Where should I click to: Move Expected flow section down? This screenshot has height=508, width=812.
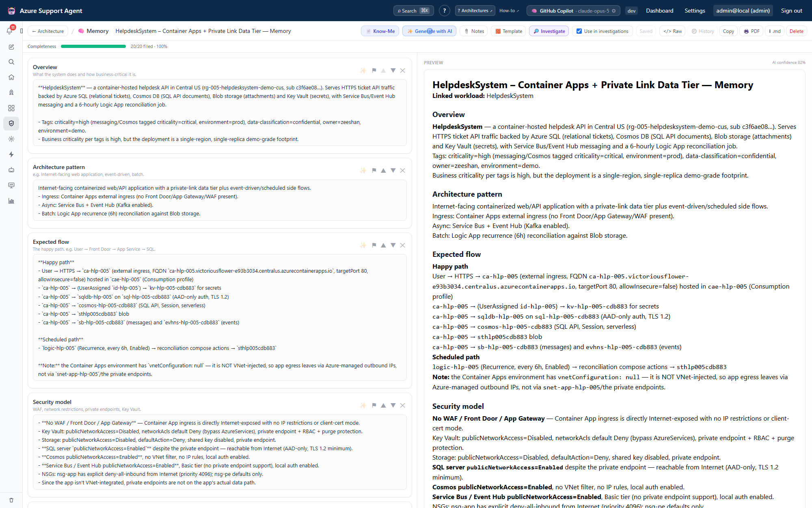(x=393, y=245)
